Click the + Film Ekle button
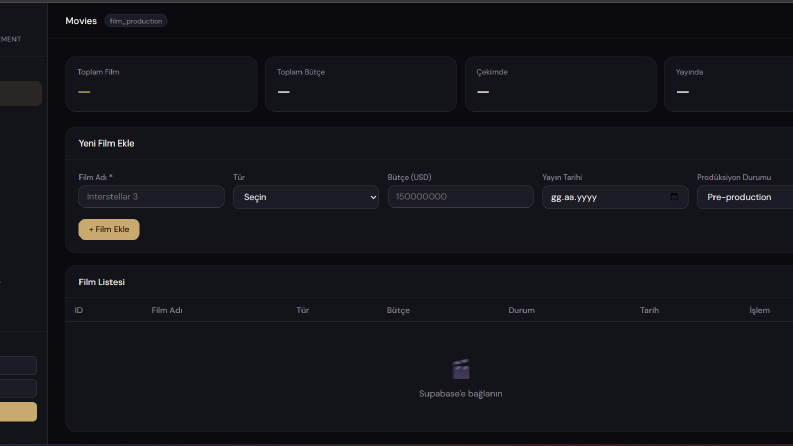 pos(109,229)
